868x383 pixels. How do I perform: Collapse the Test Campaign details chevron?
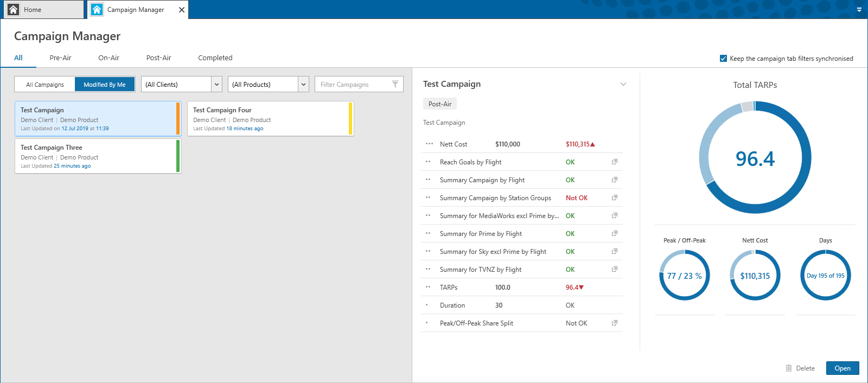(x=623, y=84)
